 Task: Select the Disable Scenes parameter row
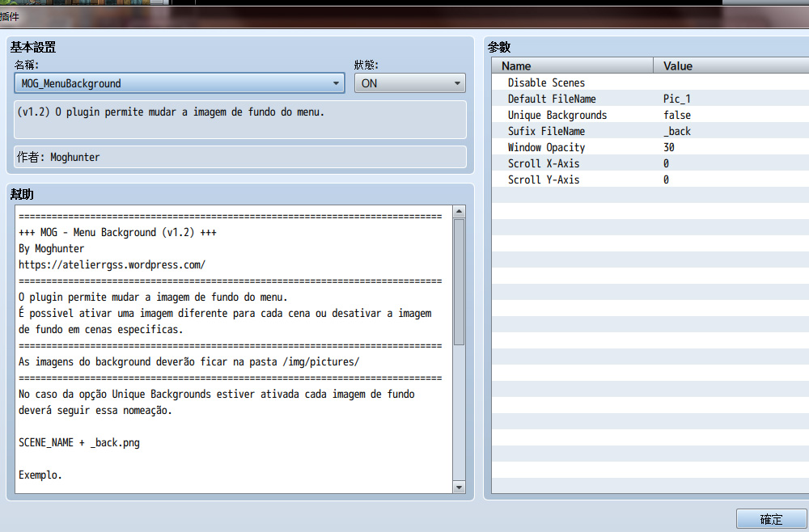[x=650, y=82]
